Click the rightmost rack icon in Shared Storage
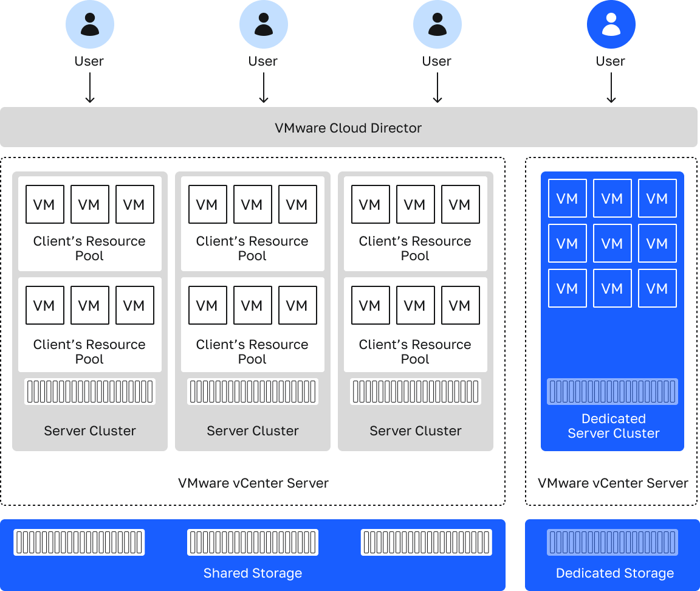The image size is (700, 591). tap(426, 542)
